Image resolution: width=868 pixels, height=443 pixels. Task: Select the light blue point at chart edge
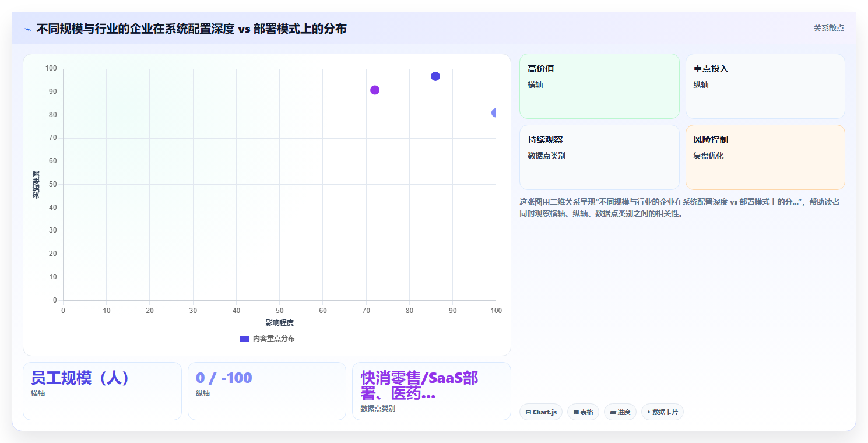click(x=495, y=113)
